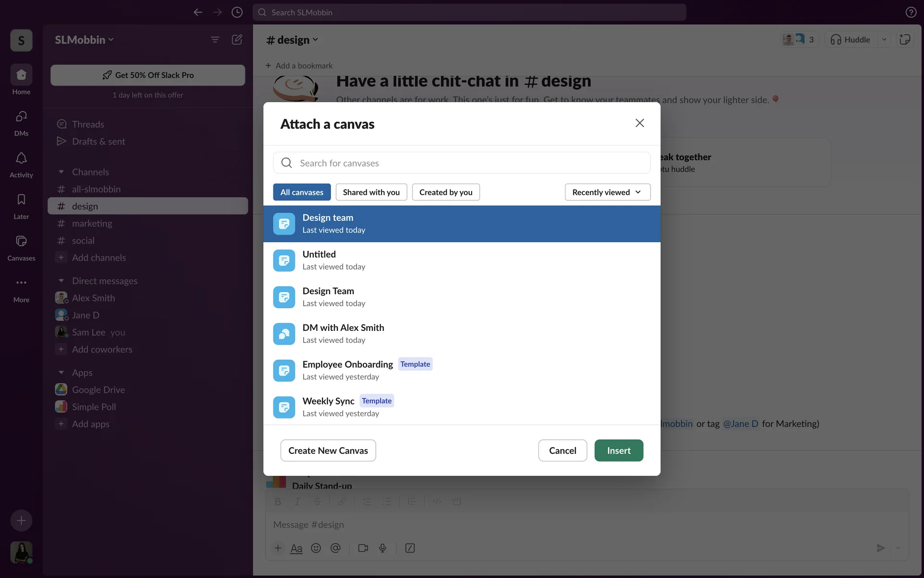
Task: Select the All canvases filter
Action: click(302, 192)
